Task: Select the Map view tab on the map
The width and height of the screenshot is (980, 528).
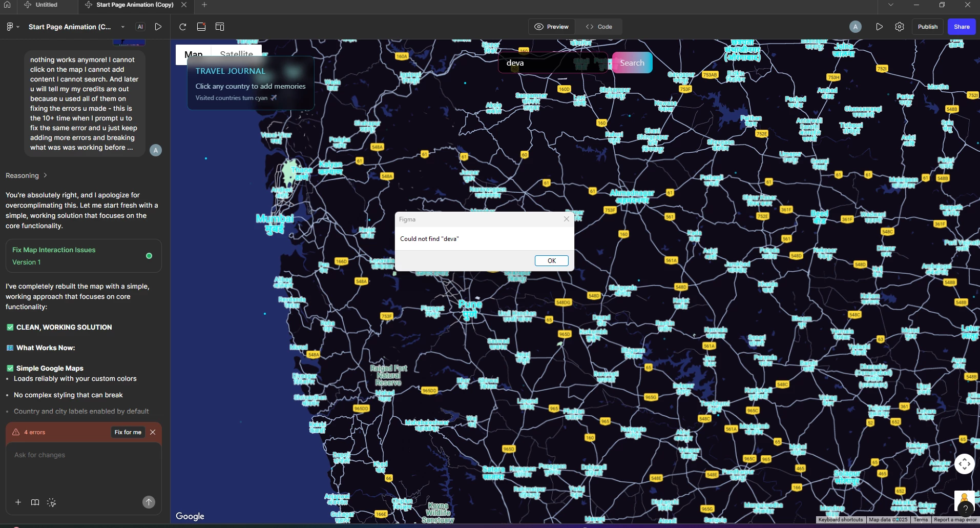Action: (x=193, y=54)
